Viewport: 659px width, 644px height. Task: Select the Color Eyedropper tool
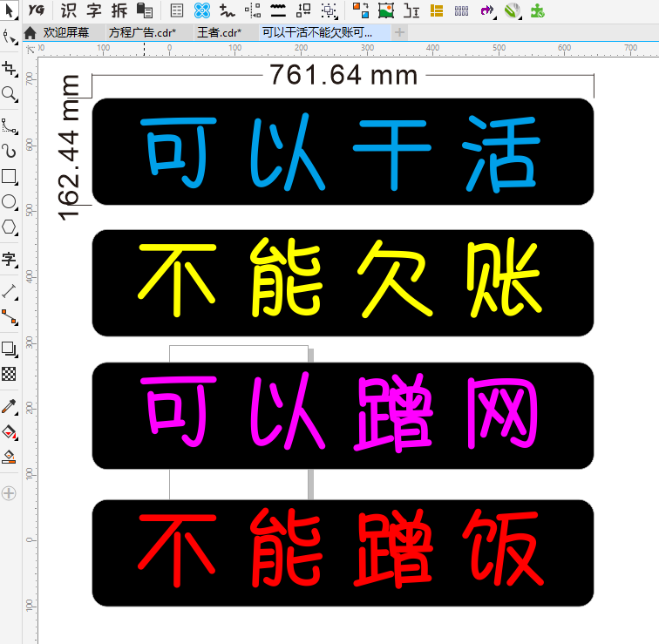point(10,406)
